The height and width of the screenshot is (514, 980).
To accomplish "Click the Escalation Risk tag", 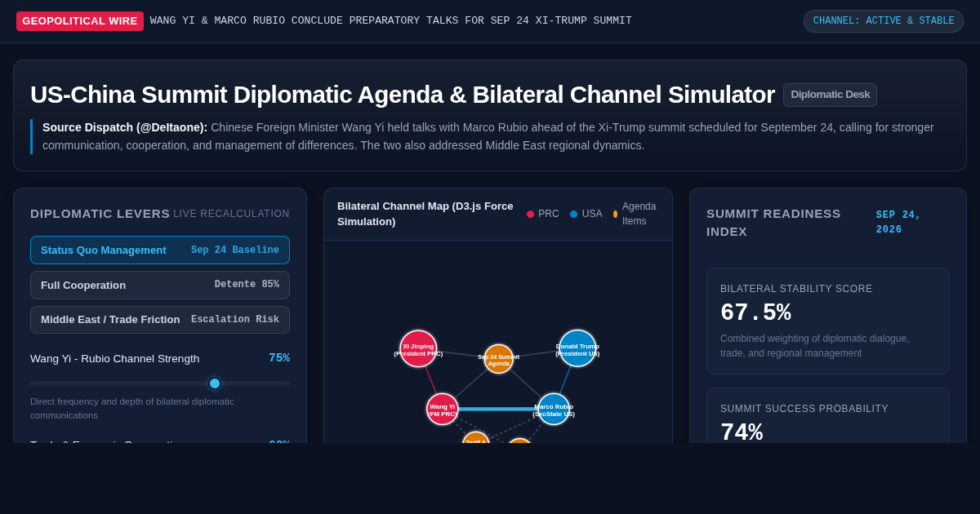I will click(x=235, y=320).
